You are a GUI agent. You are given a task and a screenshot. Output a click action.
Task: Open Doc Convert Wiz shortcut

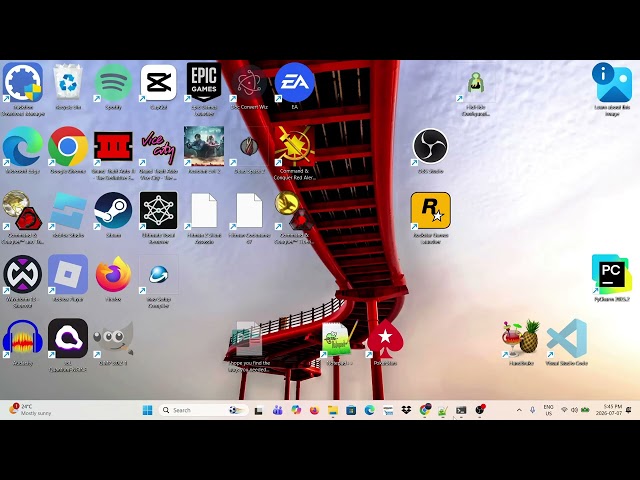point(249,83)
